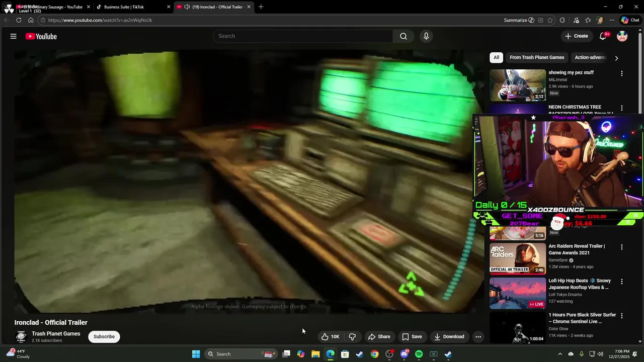Open the Copilot Chat button
Screen dimensions: 644x362
630,20
